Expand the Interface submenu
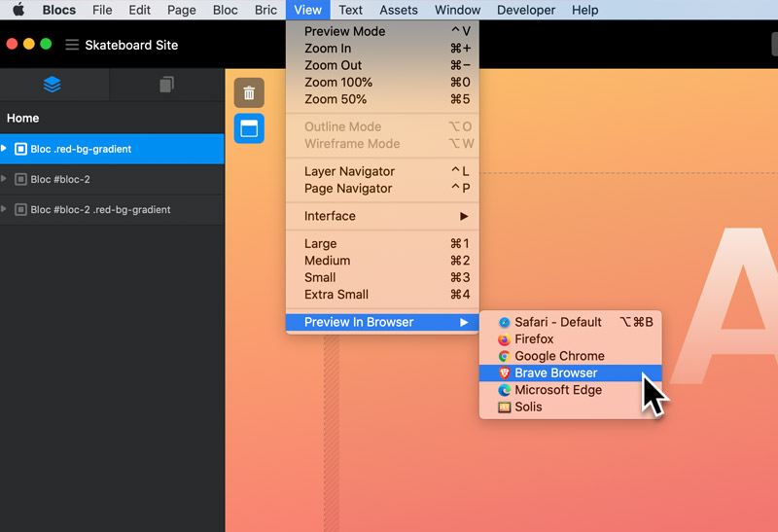Image resolution: width=778 pixels, height=532 pixels. pyautogui.click(x=382, y=216)
